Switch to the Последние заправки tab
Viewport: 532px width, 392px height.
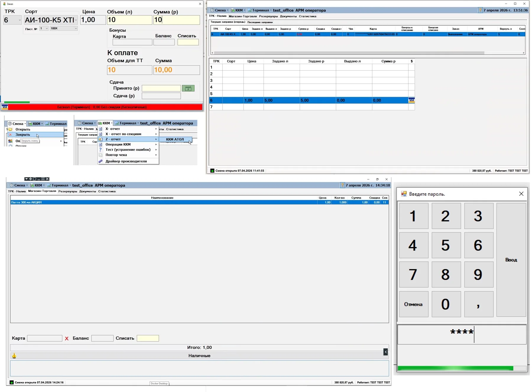[x=260, y=22]
